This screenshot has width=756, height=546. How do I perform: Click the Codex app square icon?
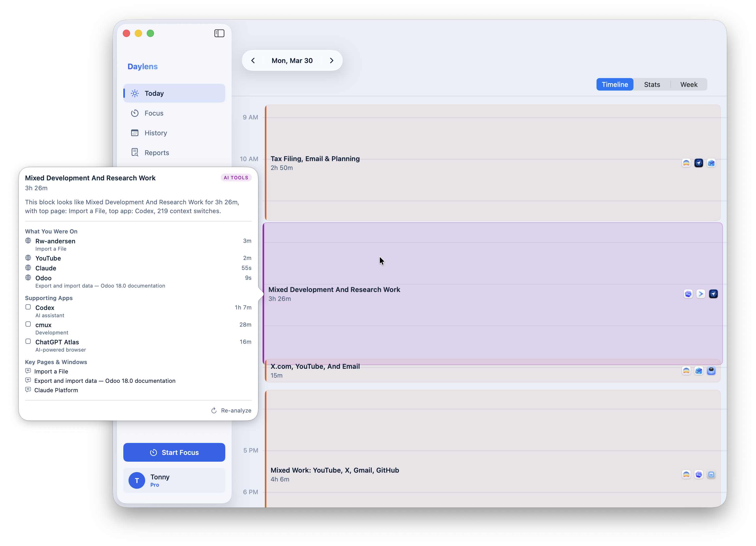point(28,307)
